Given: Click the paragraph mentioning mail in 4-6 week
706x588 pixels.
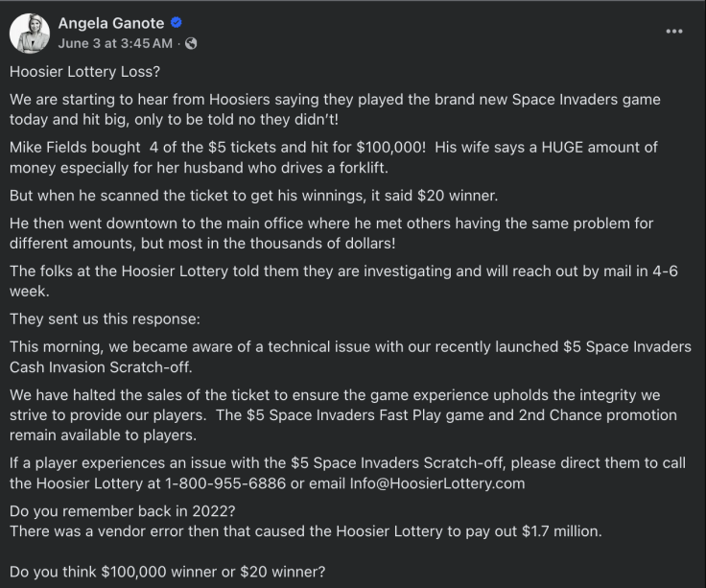Looking at the screenshot, I should click(x=343, y=281).
